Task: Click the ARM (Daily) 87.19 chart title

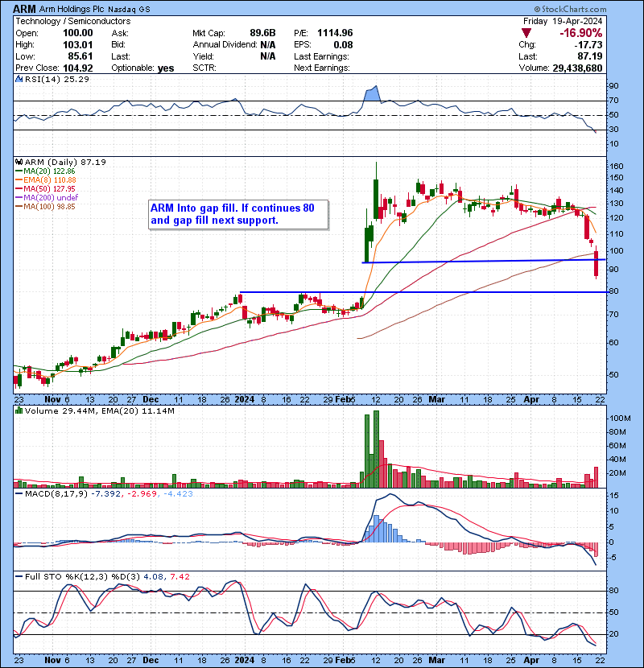Action: click(x=65, y=163)
